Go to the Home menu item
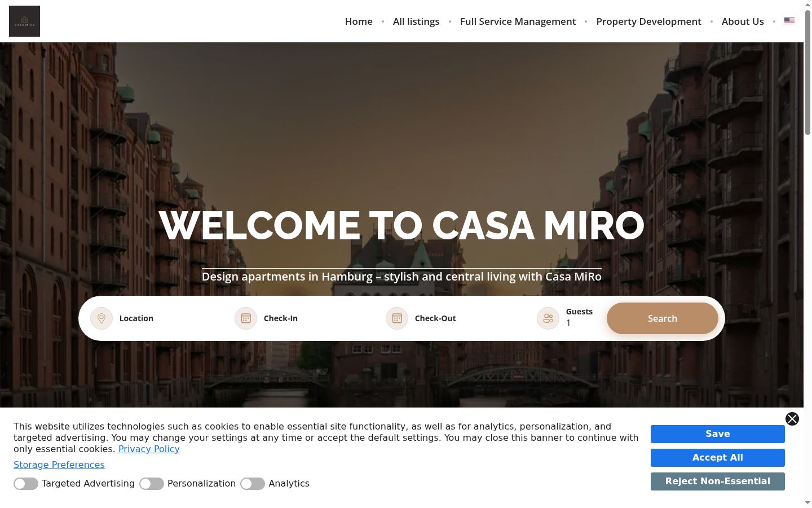The image size is (812, 508). (359, 21)
